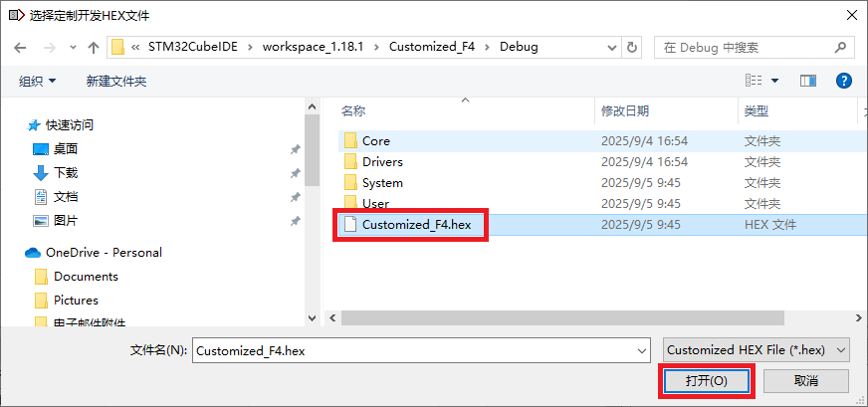Refresh the Debug folder listing
This screenshot has width=868, height=407.
[633, 47]
